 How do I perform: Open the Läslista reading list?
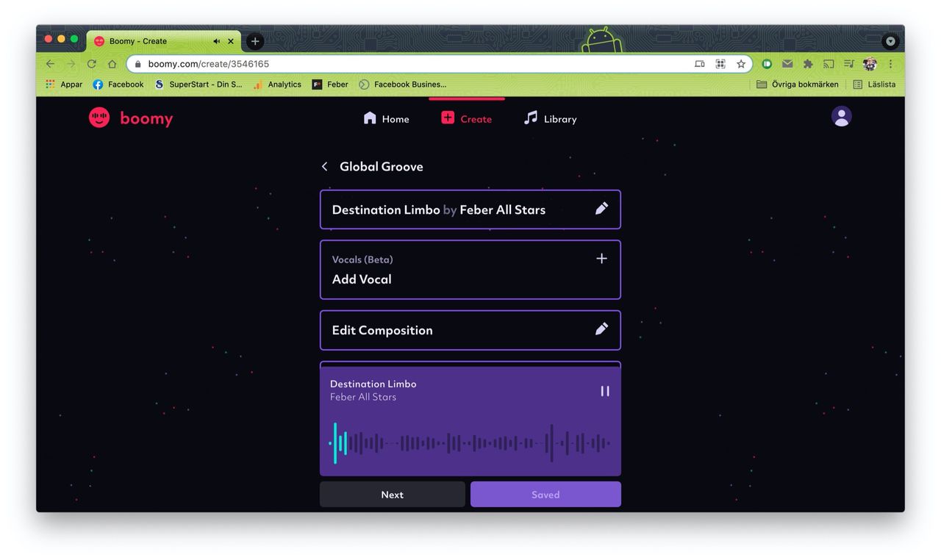[874, 85]
